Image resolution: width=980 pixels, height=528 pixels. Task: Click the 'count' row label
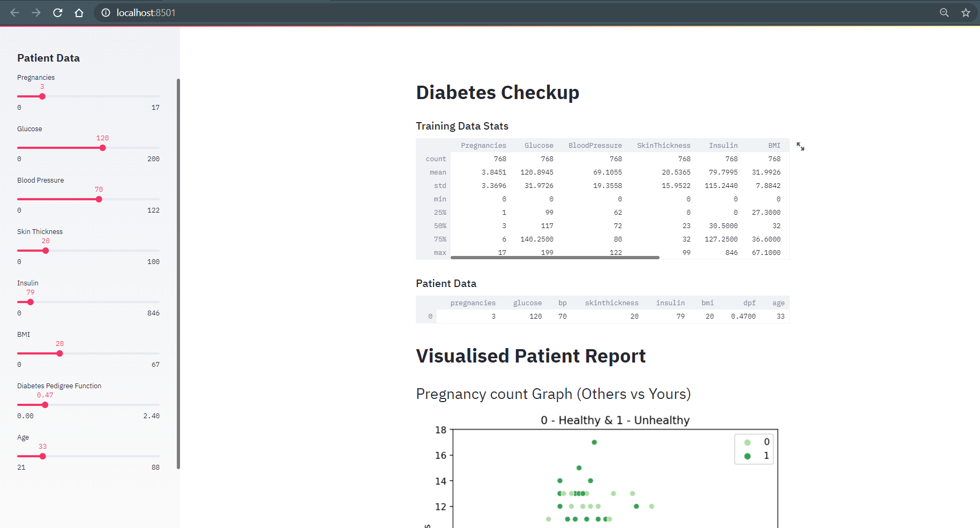436,159
